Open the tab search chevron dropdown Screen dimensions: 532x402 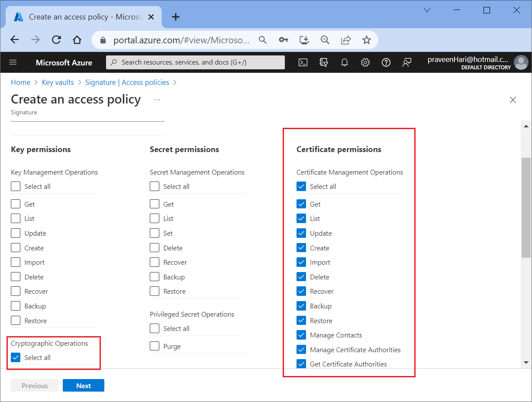pyautogui.click(x=427, y=10)
